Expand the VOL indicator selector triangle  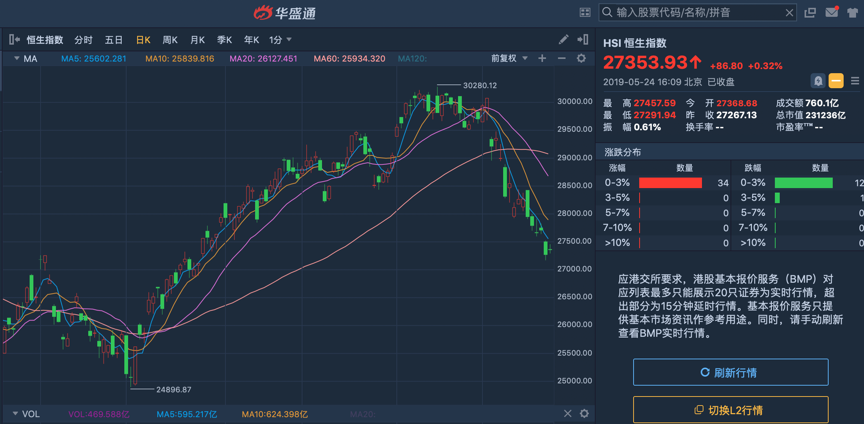tap(15, 414)
